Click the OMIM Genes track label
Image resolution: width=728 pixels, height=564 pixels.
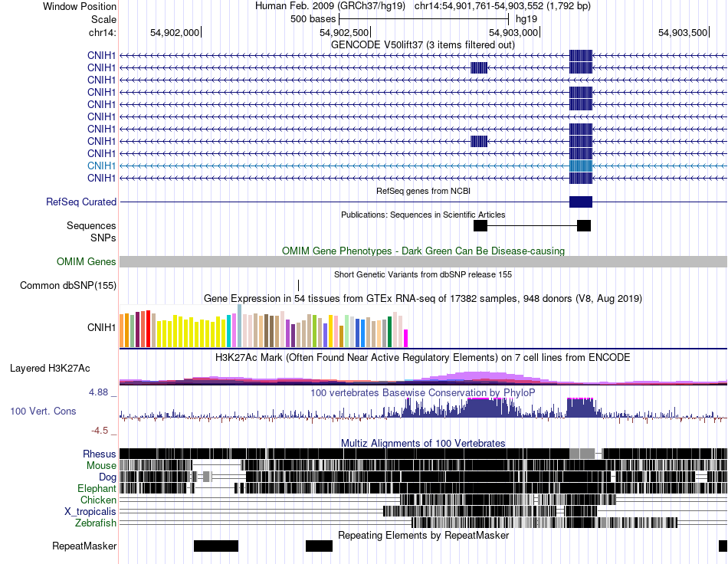tap(87, 262)
